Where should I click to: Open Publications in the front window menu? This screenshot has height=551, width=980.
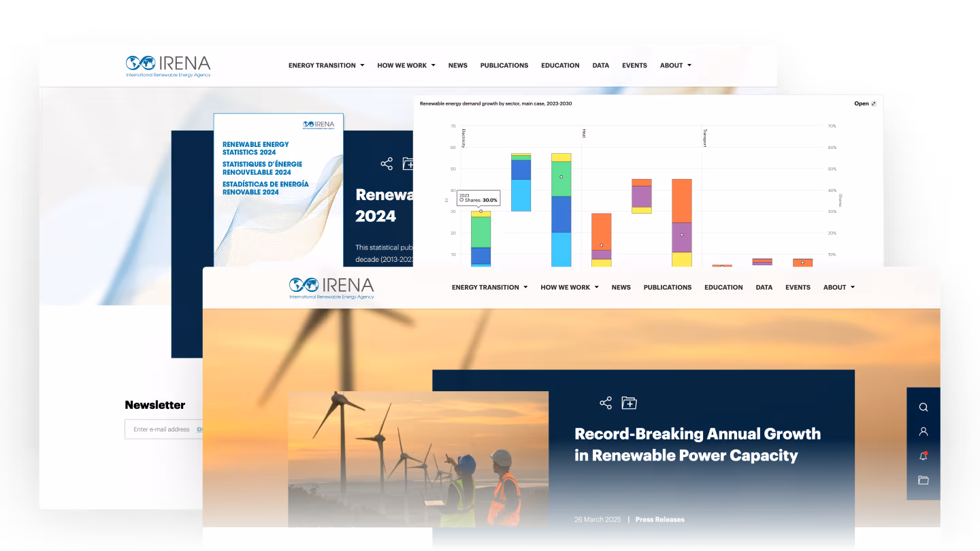668,287
